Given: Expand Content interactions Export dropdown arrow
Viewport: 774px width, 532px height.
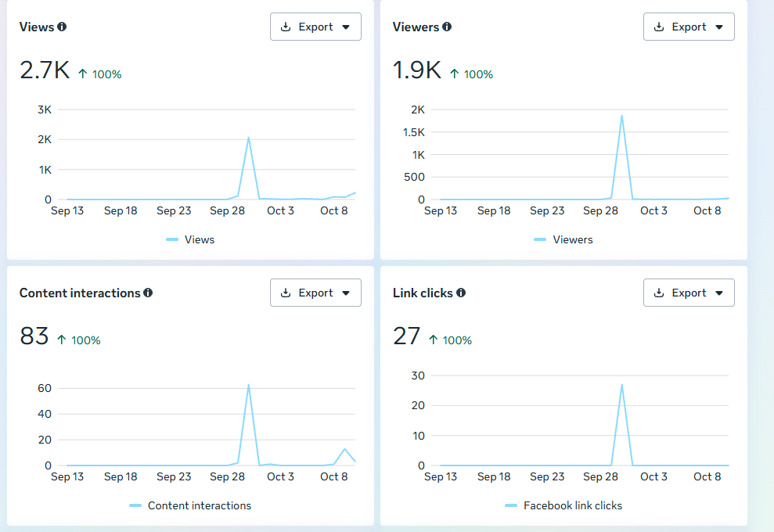Looking at the screenshot, I should [x=346, y=293].
